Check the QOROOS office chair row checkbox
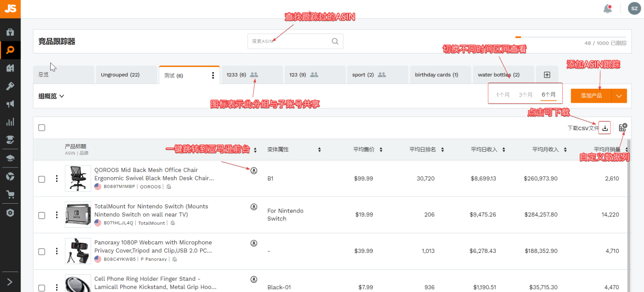 pyautogui.click(x=42, y=179)
